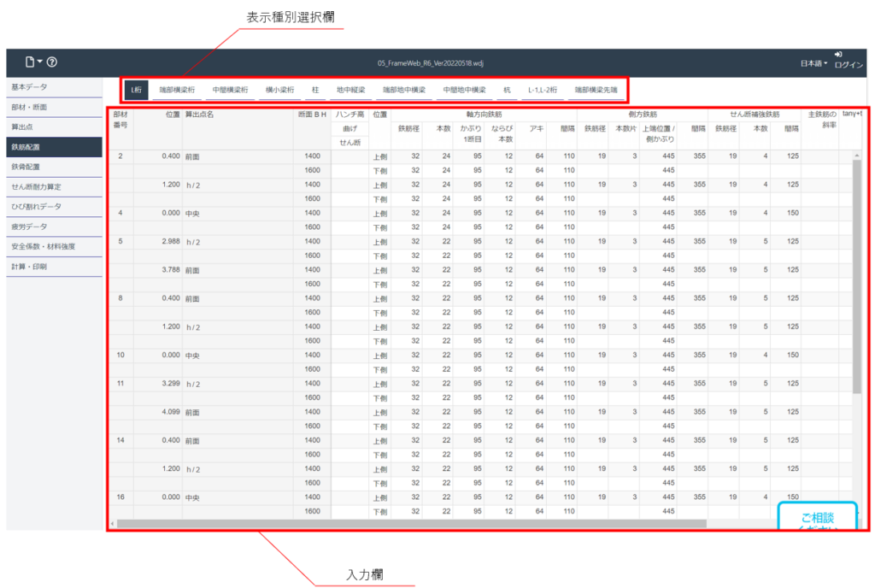Open 鉄骨配置 sidebar item
The height and width of the screenshot is (588, 875).
click(54, 167)
